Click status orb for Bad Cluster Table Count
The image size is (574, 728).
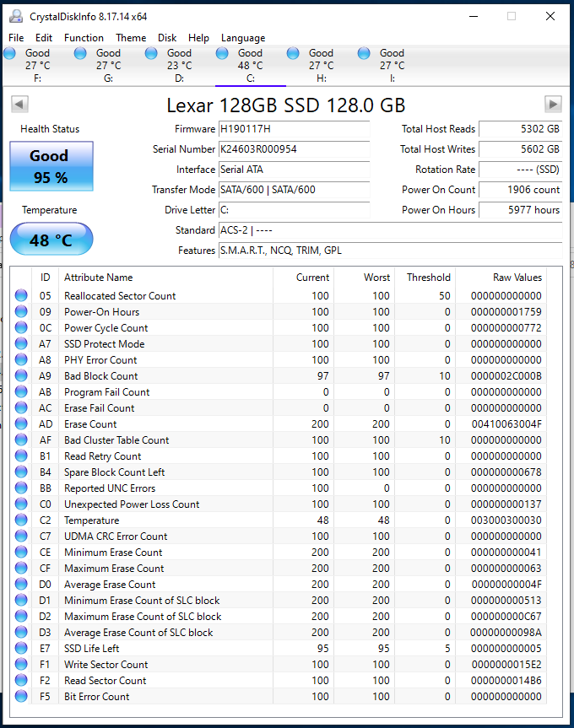tap(21, 439)
